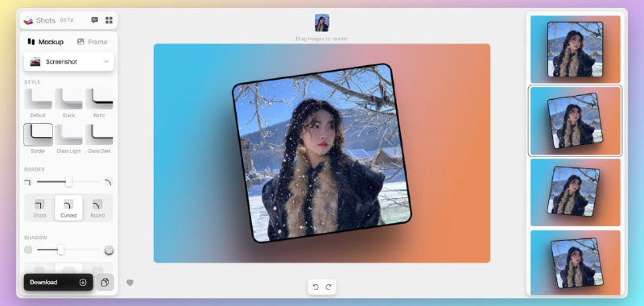This screenshot has height=306, width=644.
Task: Open the Screenshot mockup dropdown
Action: [x=68, y=62]
